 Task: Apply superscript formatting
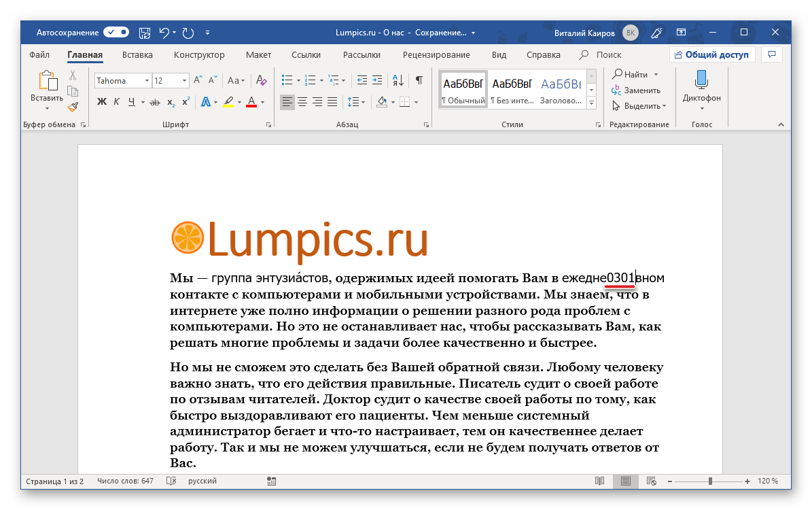coord(184,102)
